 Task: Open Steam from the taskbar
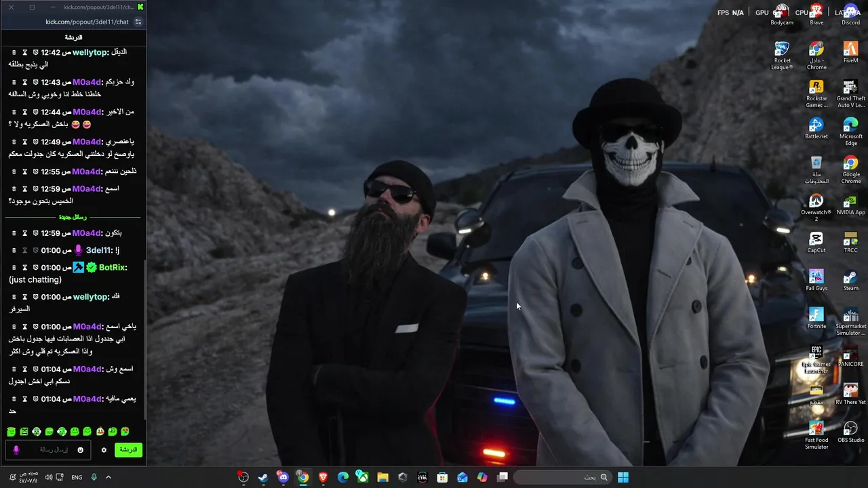pos(263,477)
